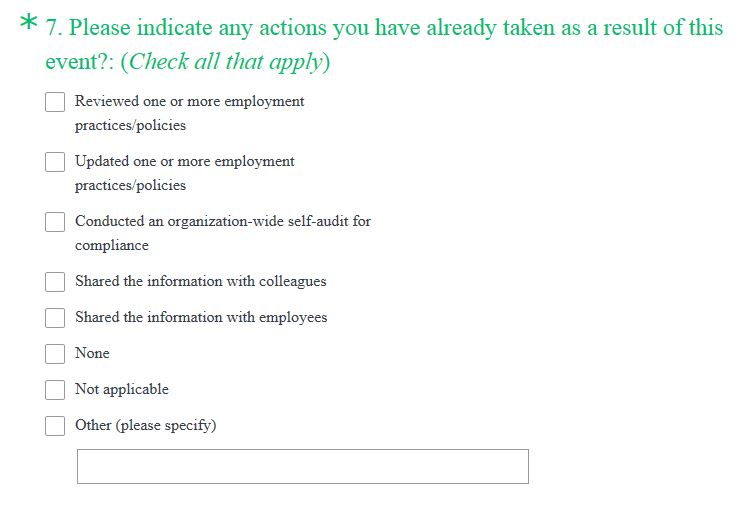Tick the 'Shared the information with employees' checkbox
The width and height of the screenshot is (747, 510).
tap(55, 318)
